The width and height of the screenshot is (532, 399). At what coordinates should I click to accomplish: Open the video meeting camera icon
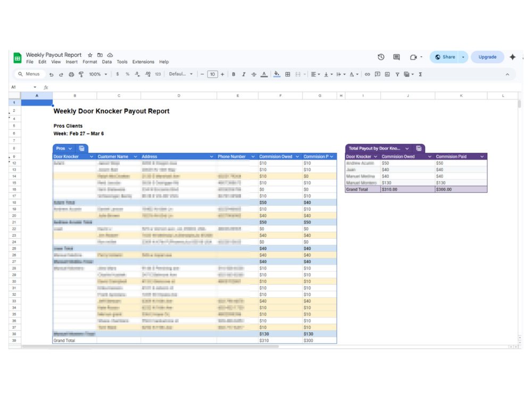tap(413, 57)
